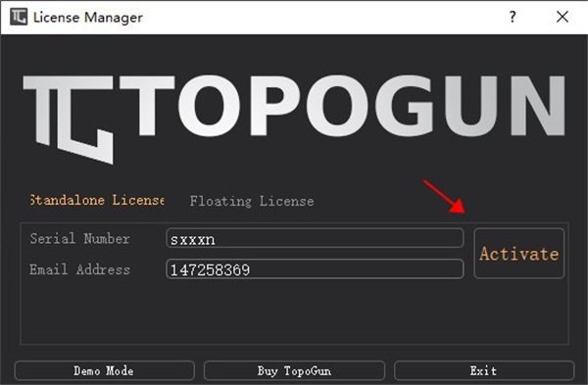Click the TopoGun icon in the title bar
This screenshot has height=385, width=588.
(x=19, y=17)
